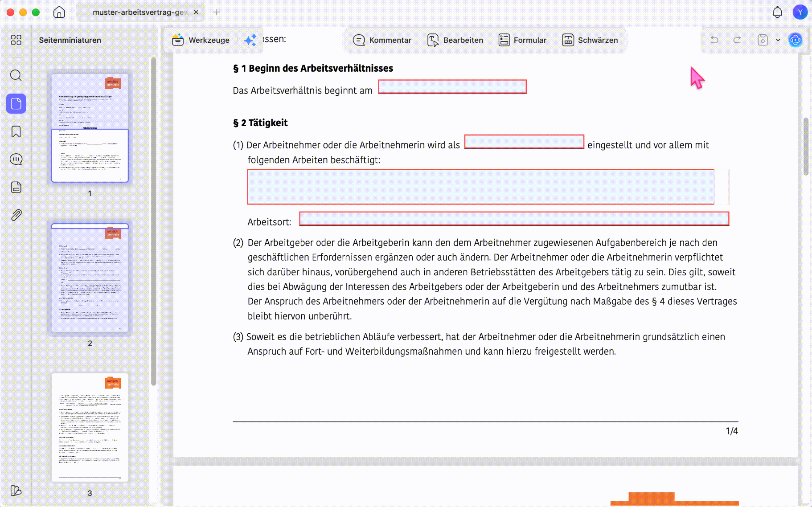This screenshot has width=812, height=507.
Task: Click the thumbnail panel scrollbar
Action: (x=153, y=221)
